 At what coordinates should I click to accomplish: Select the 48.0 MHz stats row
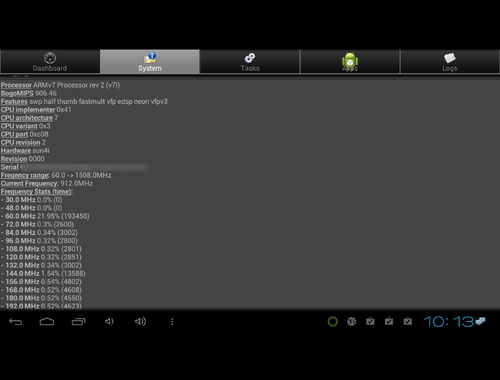coord(32,208)
